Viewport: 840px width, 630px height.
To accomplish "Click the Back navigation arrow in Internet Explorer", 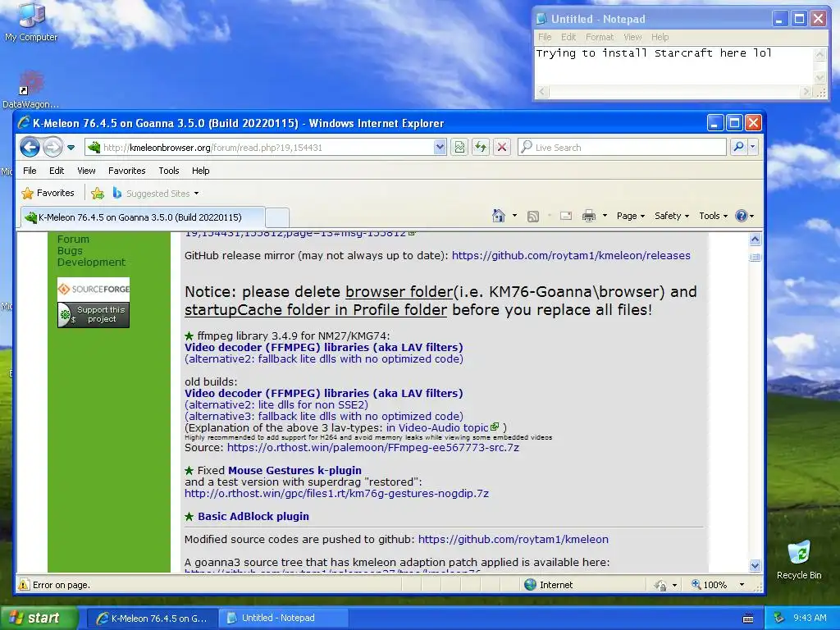I will pyautogui.click(x=30, y=147).
